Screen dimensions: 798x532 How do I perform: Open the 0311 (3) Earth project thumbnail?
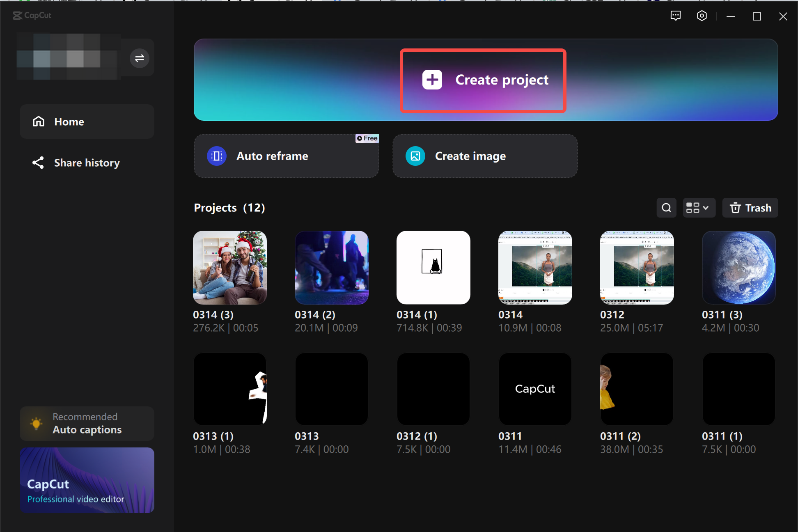coord(738,267)
